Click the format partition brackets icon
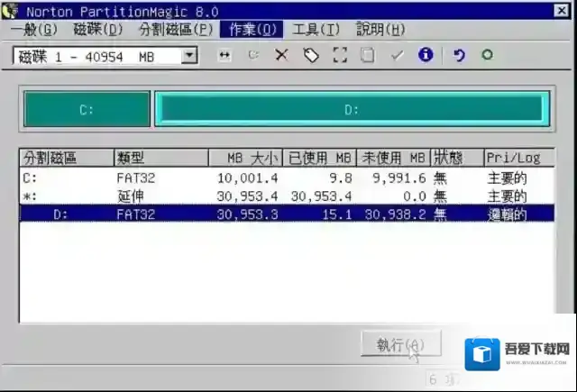Viewport: 577px width, 392px height. (x=340, y=56)
